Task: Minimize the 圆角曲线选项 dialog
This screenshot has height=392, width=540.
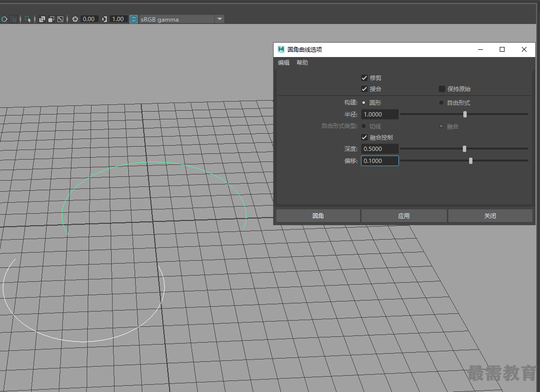Action: (x=481, y=50)
